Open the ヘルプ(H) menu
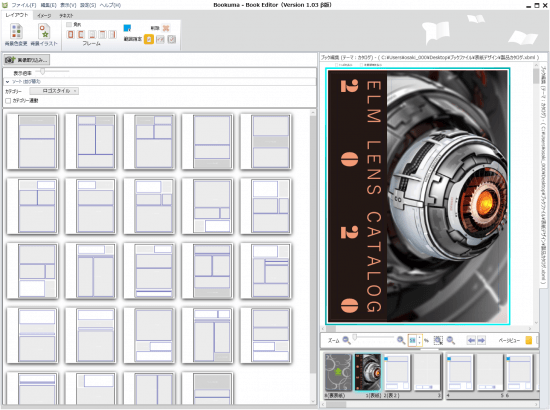 click(110, 5)
